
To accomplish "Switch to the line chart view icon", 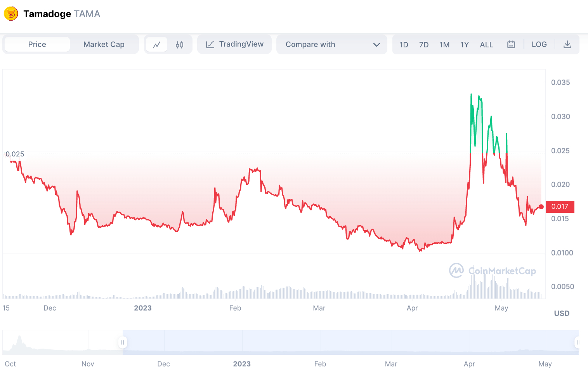I will pyautogui.click(x=157, y=45).
